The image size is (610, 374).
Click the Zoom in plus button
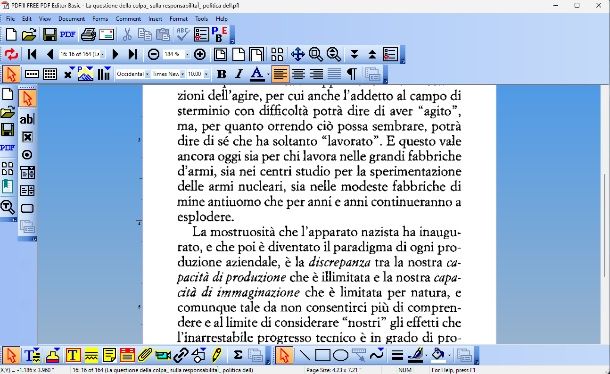[x=200, y=54]
